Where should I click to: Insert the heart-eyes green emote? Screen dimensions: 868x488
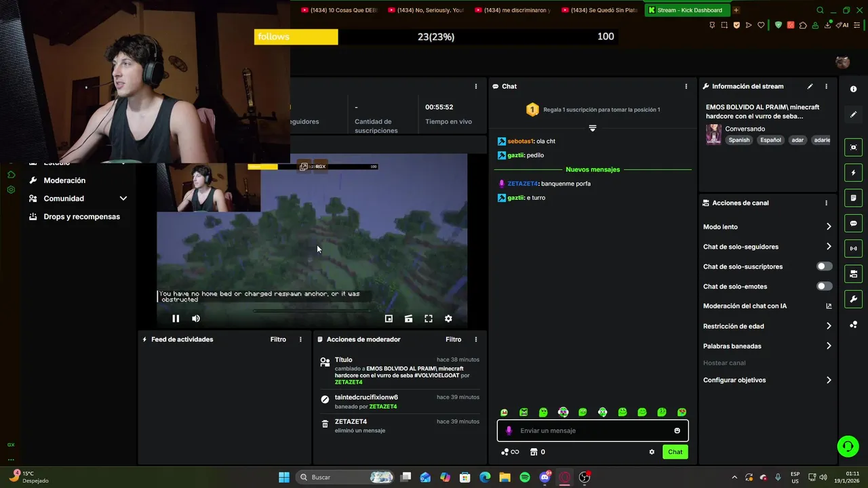[682, 412]
